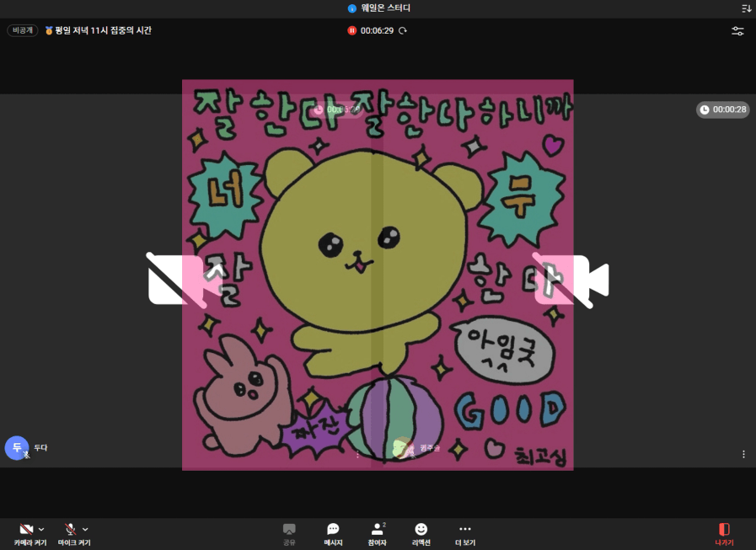Click the 비공개 private badge
This screenshot has width=756, height=550.
(x=23, y=30)
